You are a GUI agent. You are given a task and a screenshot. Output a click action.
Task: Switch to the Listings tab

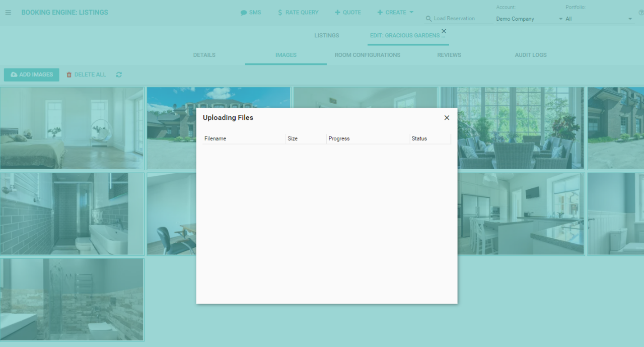[327, 36]
